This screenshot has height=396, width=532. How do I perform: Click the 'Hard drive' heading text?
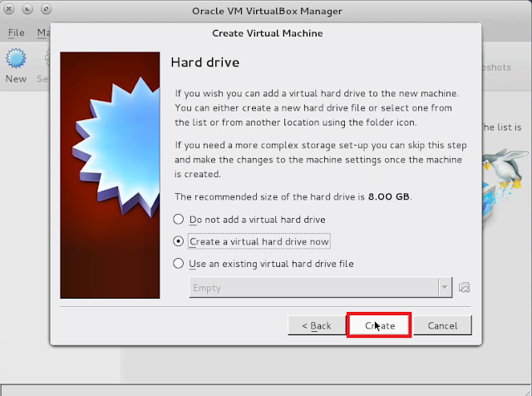click(205, 62)
